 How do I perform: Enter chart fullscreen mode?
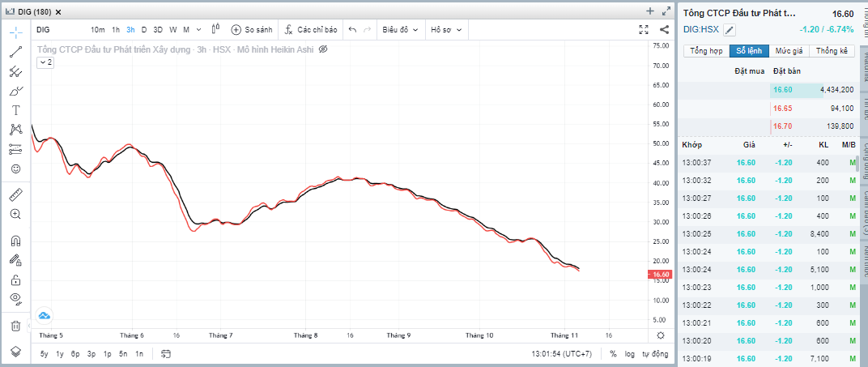[643, 29]
